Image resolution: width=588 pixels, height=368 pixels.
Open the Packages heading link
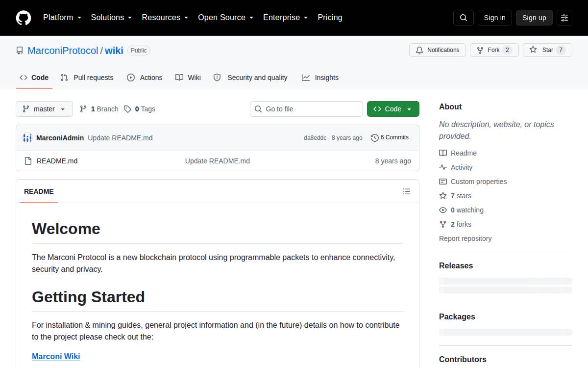point(457,316)
